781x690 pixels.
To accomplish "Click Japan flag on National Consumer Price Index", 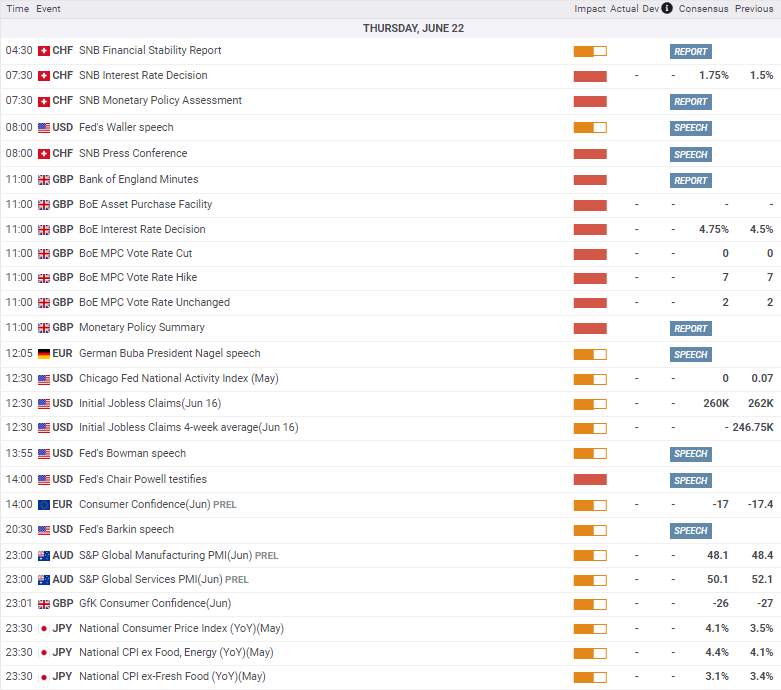I will [x=44, y=629].
